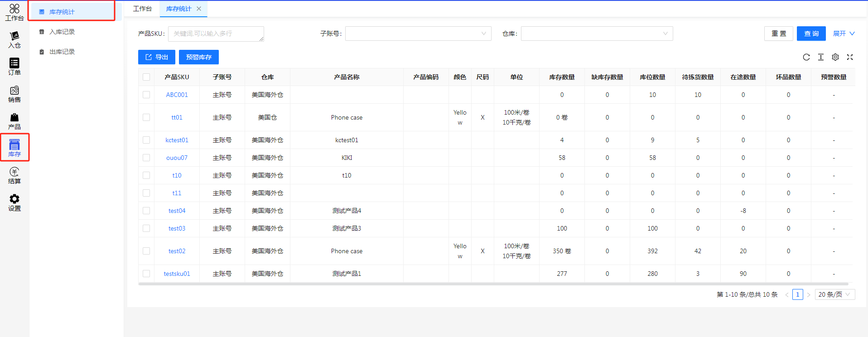Go to 产品 (Products) in sidebar
868x337 pixels.
14,121
